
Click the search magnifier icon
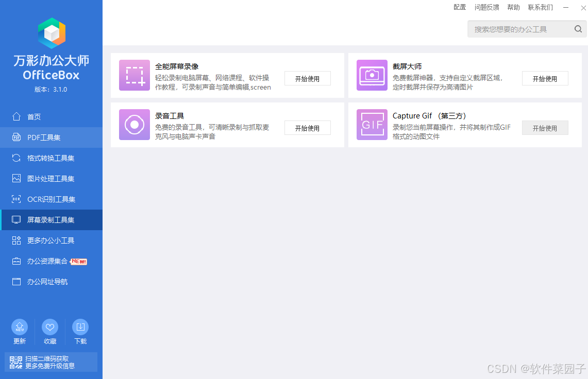578,29
